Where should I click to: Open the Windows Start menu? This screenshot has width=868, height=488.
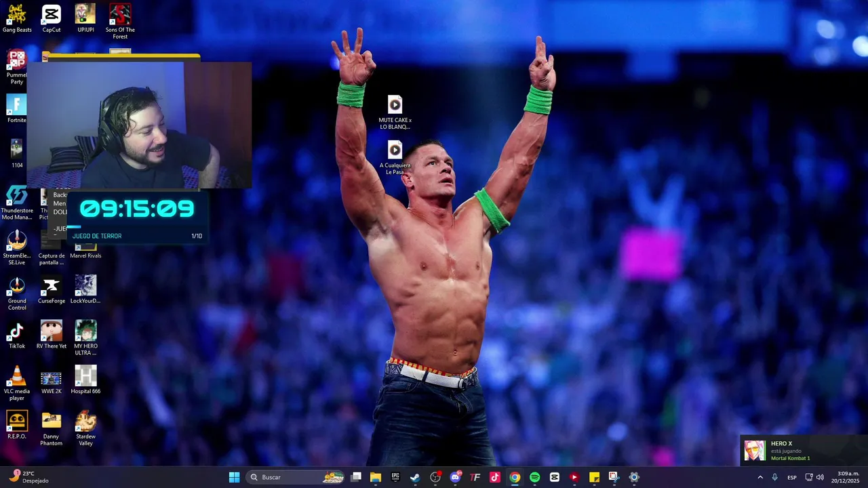[x=234, y=477]
